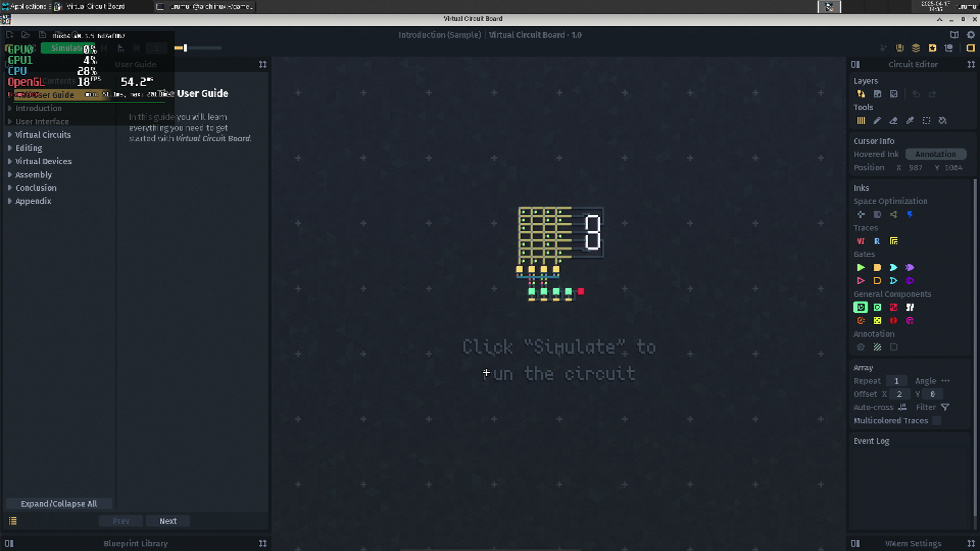Go to Next guide page
Screen dimensions: 980x551
coord(168,521)
